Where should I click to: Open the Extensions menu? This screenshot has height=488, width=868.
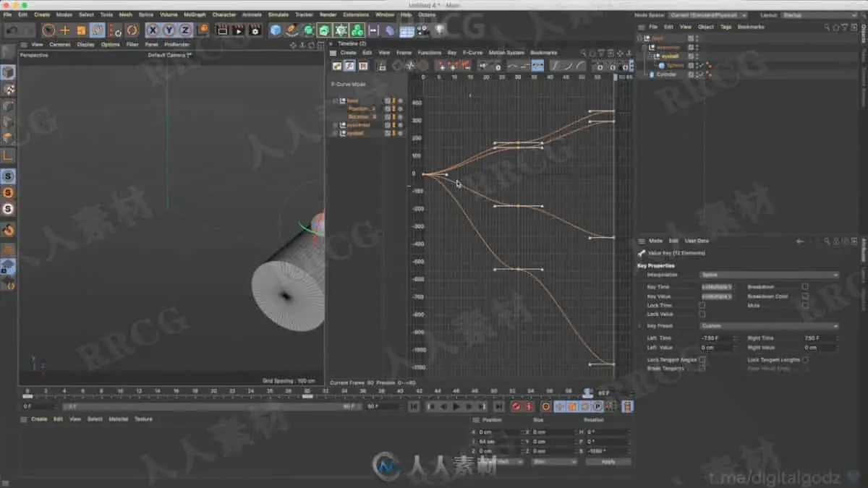355,14
